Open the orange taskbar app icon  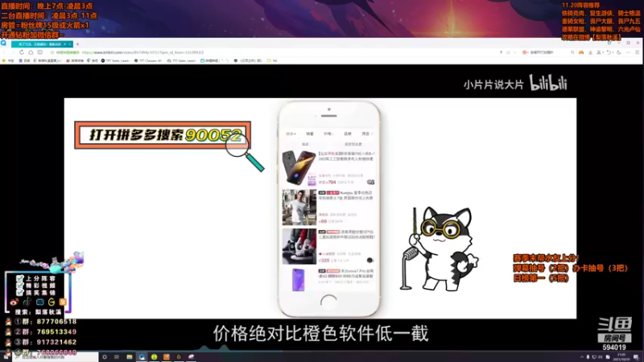tap(167, 357)
